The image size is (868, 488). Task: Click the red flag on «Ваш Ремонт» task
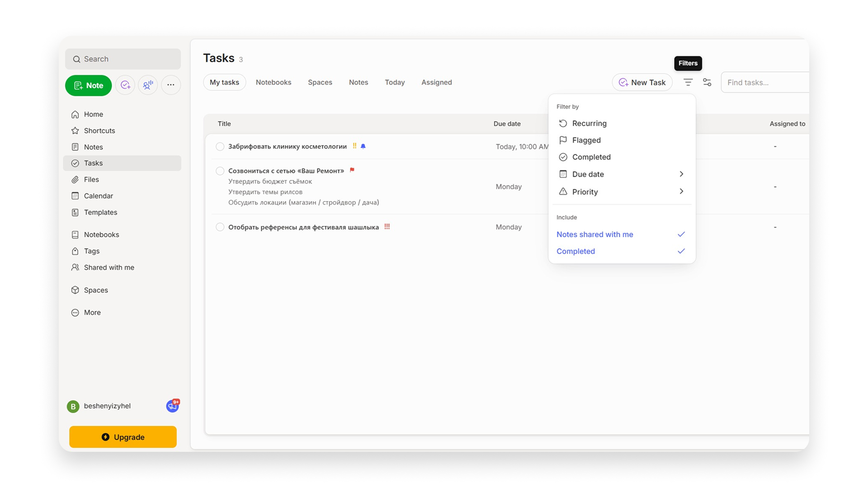pyautogui.click(x=352, y=170)
